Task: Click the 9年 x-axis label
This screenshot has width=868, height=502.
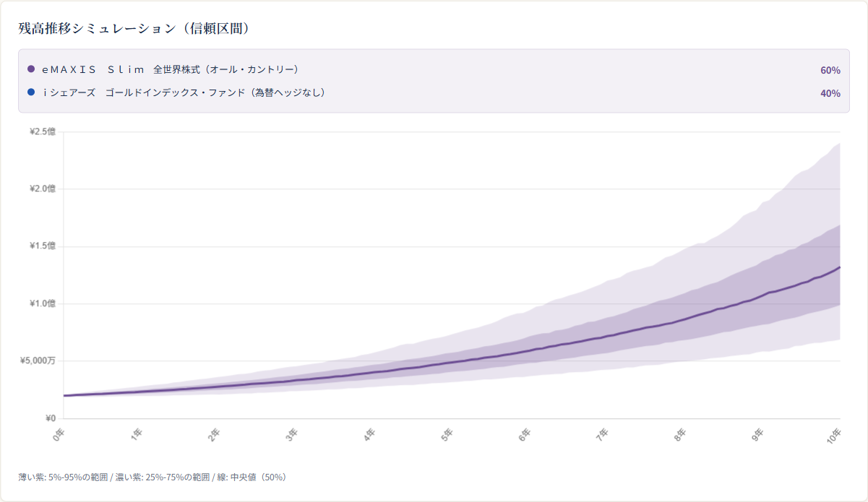Action: click(758, 434)
